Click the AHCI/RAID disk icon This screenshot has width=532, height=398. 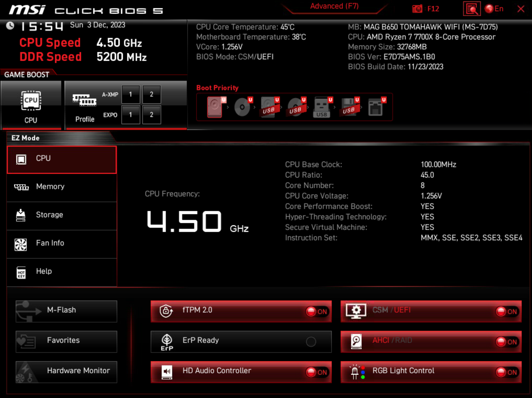356,341
